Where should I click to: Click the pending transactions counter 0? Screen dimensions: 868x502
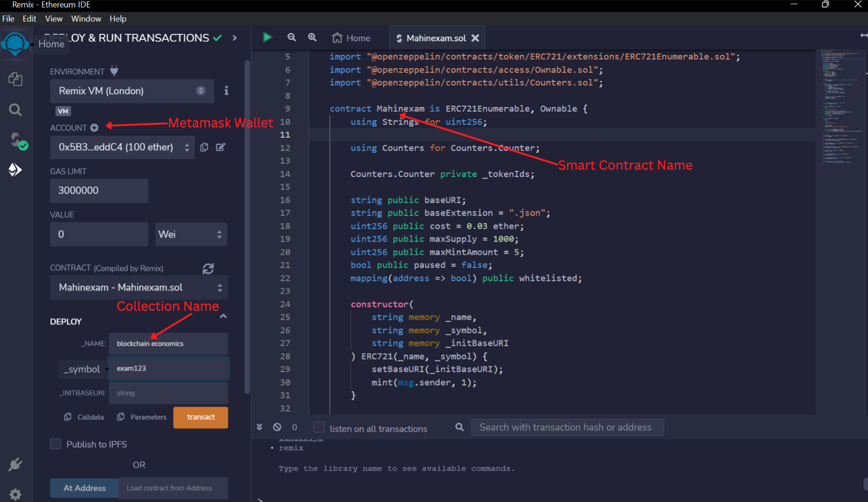click(295, 427)
